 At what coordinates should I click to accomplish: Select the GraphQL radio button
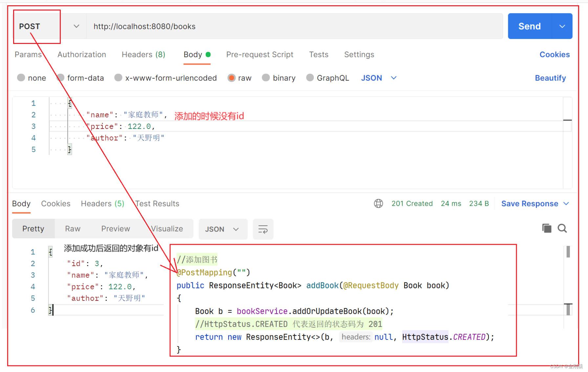(310, 78)
